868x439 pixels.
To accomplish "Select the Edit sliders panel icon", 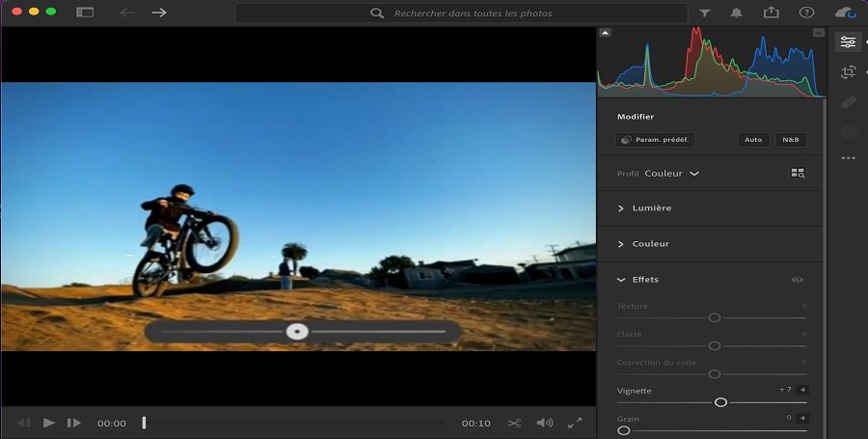I will click(x=848, y=42).
